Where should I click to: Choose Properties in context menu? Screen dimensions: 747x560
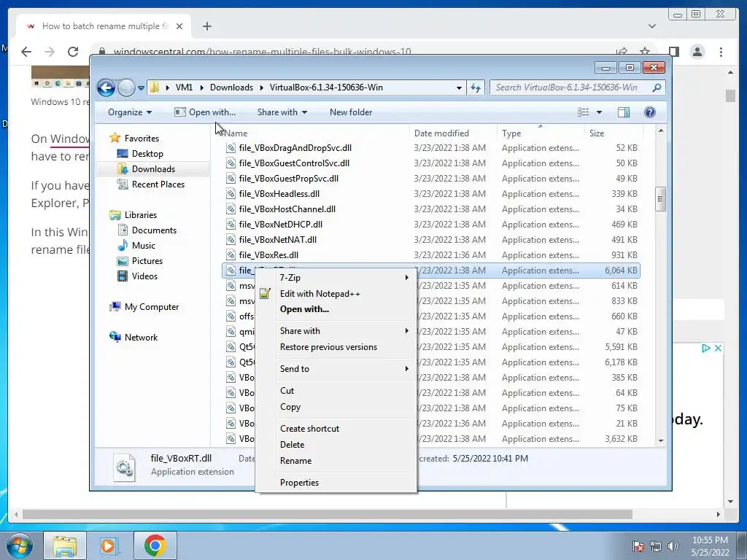(336, 483)
